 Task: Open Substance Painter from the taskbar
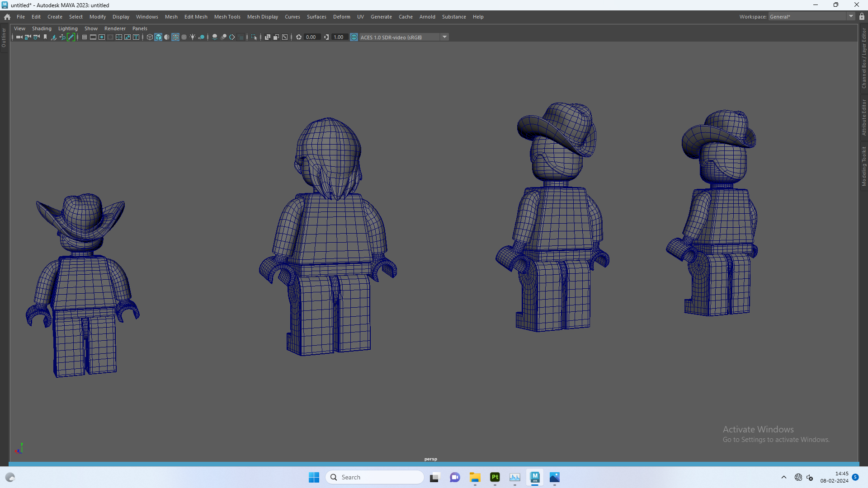click(x=495, y=477)
